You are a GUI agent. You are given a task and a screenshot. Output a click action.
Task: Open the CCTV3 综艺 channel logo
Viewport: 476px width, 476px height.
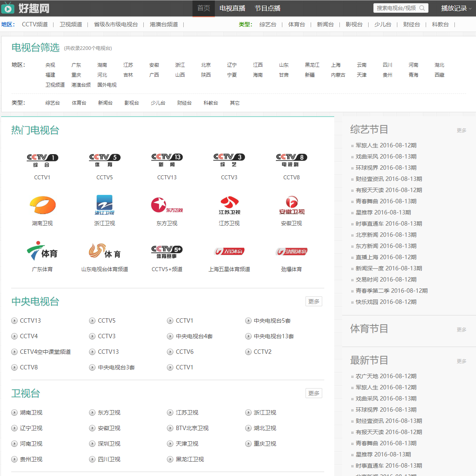click(229, 161)
